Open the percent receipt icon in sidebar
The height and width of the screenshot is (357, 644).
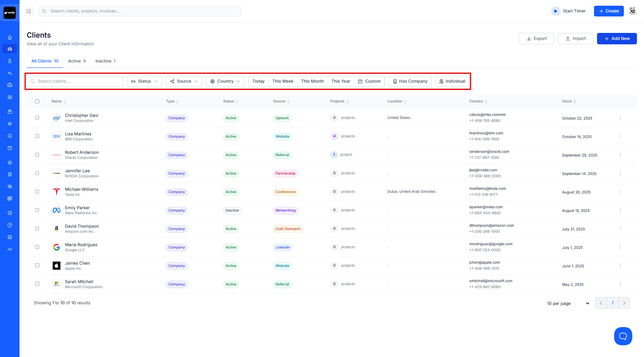pyautogui.click(x=10, y=174)
